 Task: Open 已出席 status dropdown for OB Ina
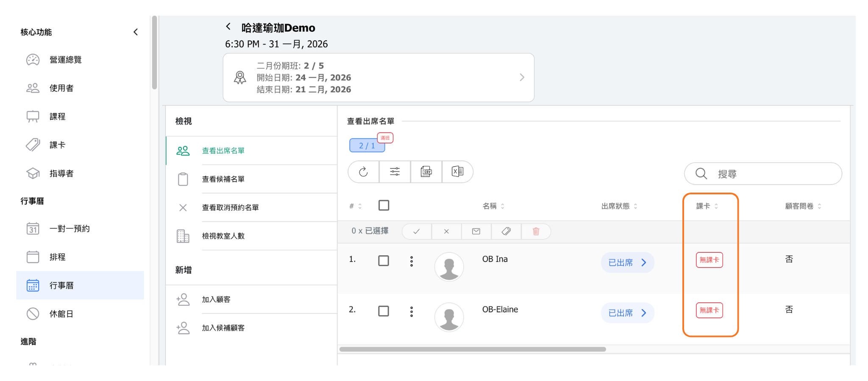[x=627, y=263]
